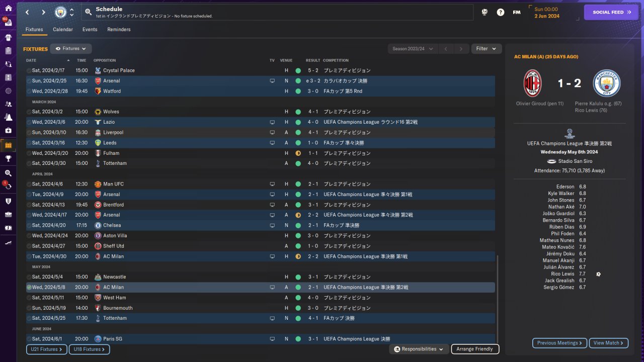
Task: Open the Dev. Centre chart icon in sidebar
Action: pyautogui.click(x=8, y=242)
